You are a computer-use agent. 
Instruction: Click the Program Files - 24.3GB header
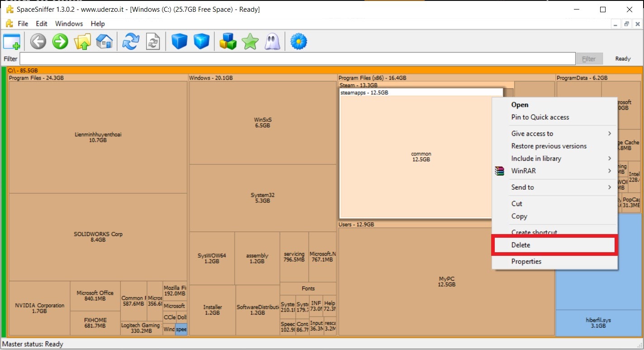(x=98, y=78)
